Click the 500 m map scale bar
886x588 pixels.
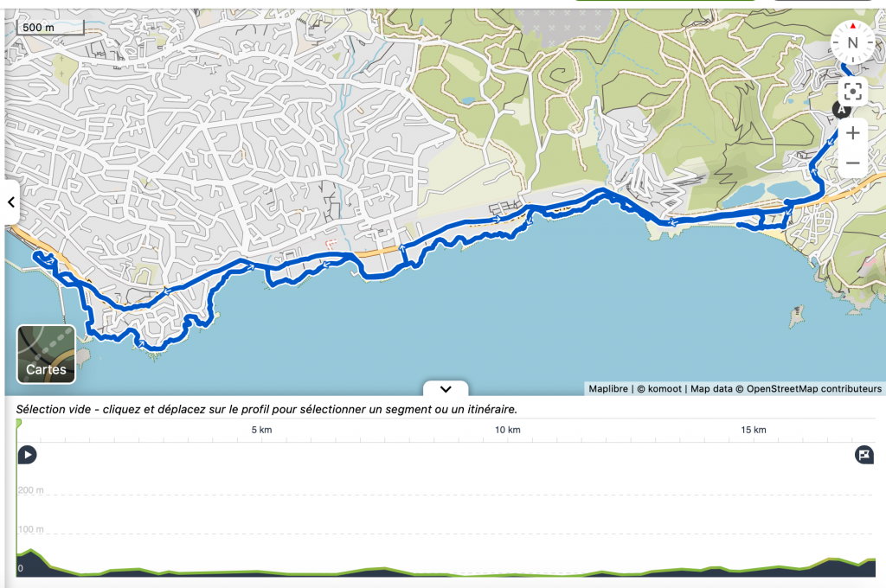click(50, 27)
